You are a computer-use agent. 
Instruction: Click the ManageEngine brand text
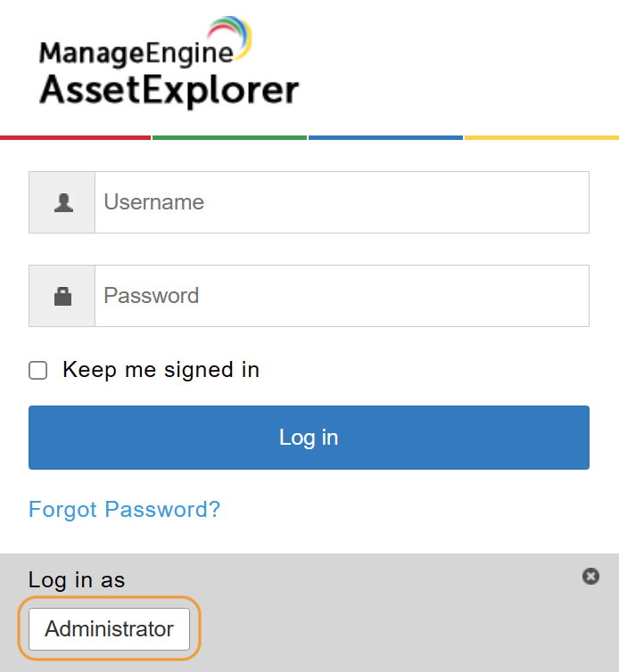(134, 53)
